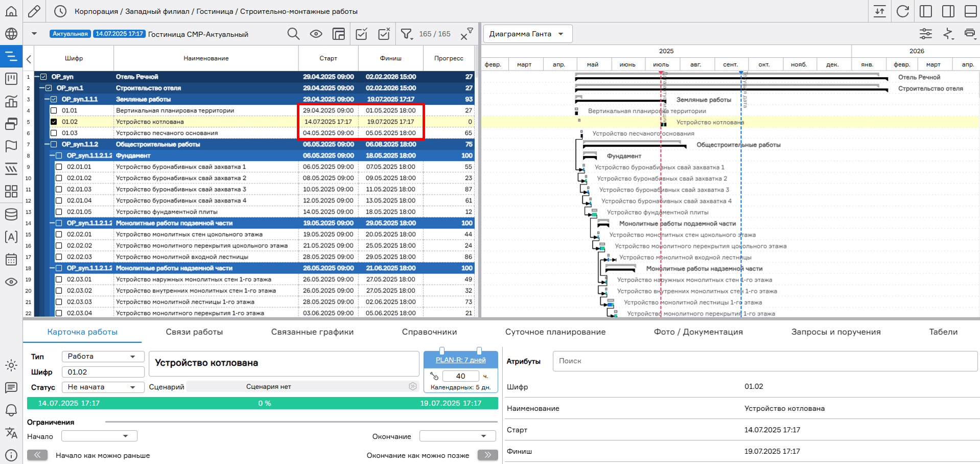Click the PLAN-R: 7 дней link

point(460,360)
